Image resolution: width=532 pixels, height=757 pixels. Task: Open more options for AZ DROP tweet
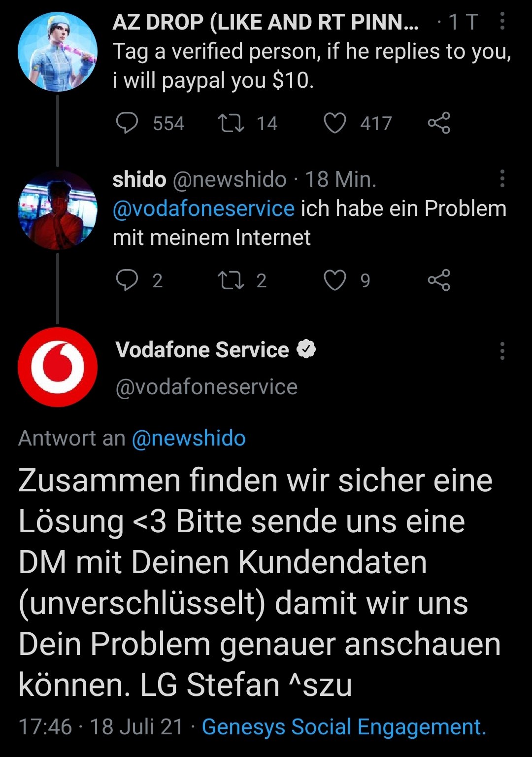[x=502, y=22]
